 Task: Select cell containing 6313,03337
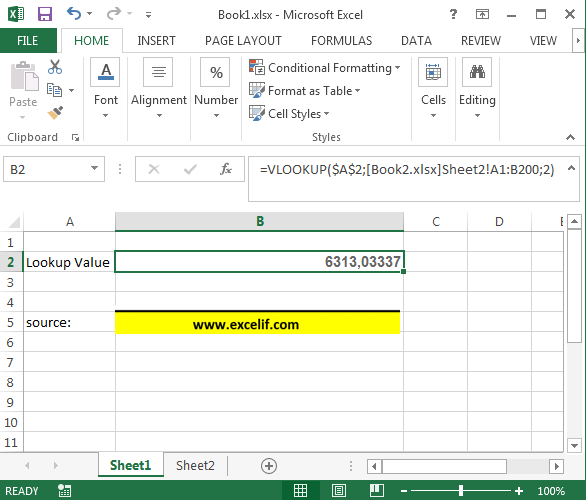(259, 262)
